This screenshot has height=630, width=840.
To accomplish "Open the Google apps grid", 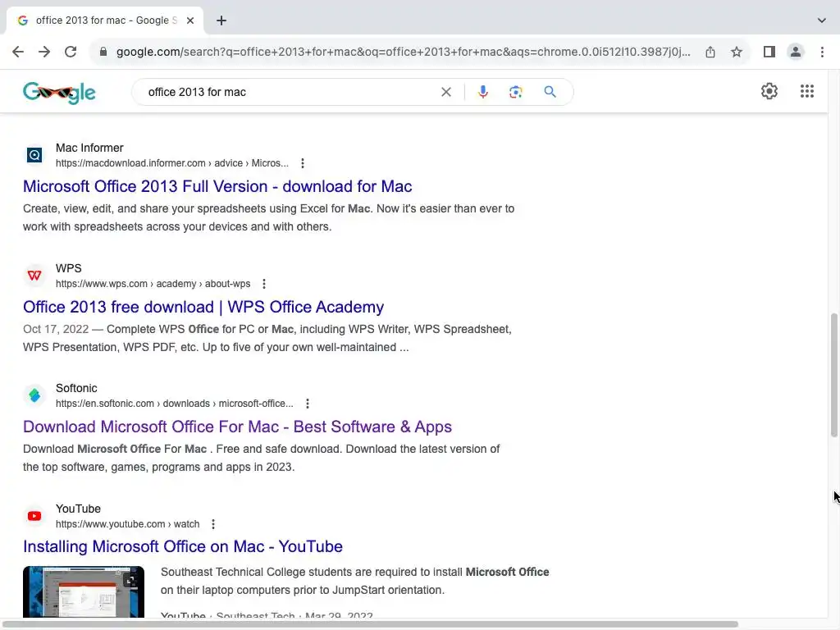I will point(807,91).
